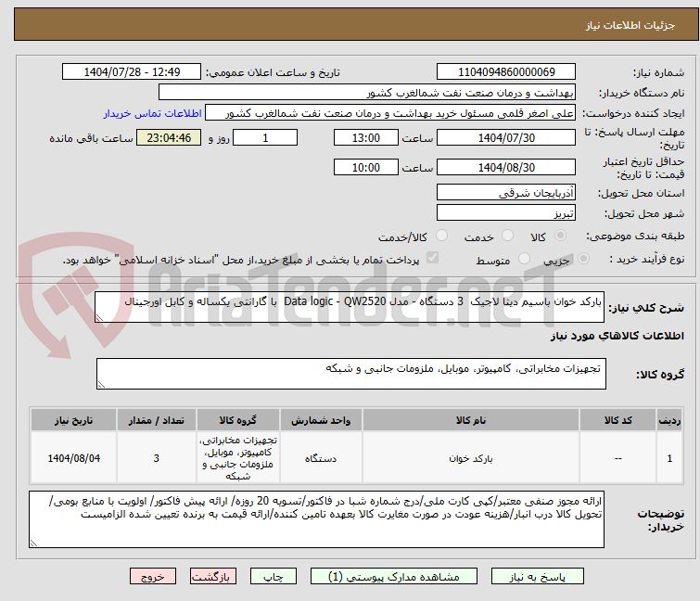Image resolution: width=700 pixels, height=601 pixels.
Task: Toggle the اسناد خزانه اسلامی payment checkbox
Action: pyautogui.click(x=432, y=258)
